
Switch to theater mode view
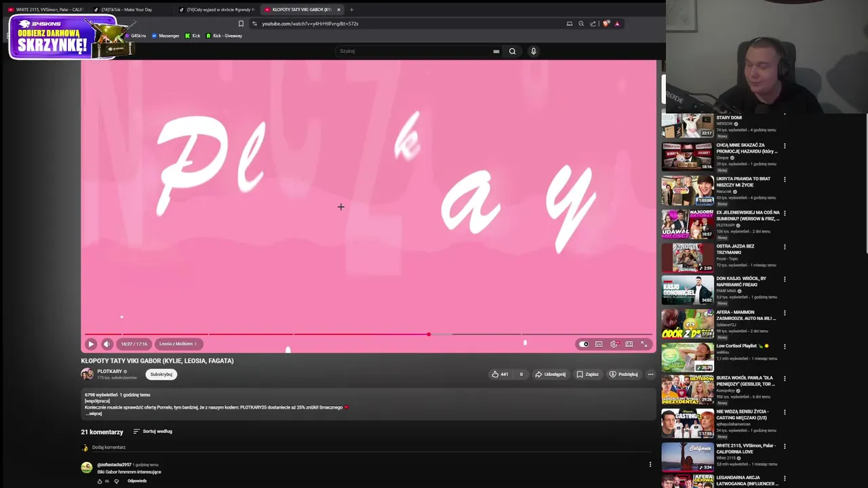629,344
